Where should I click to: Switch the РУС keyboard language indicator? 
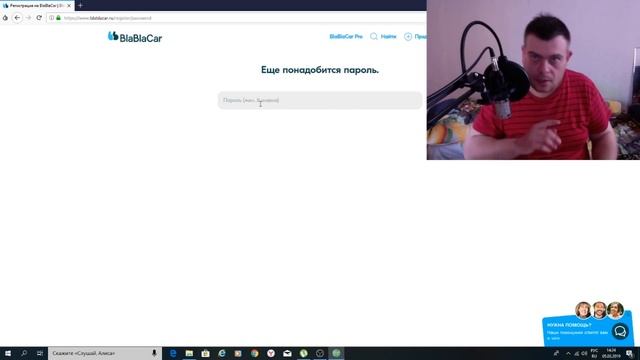pyautogui.click(x=594, y=353)
